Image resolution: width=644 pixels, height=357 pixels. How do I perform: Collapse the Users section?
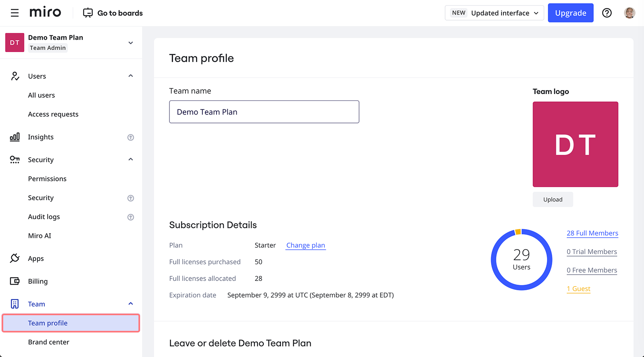(130, 76)
